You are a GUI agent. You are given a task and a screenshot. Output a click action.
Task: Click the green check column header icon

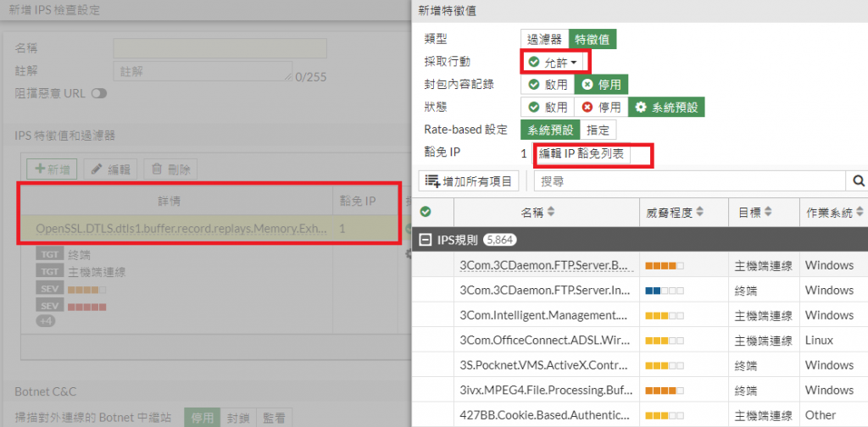[x=426, y=211]
